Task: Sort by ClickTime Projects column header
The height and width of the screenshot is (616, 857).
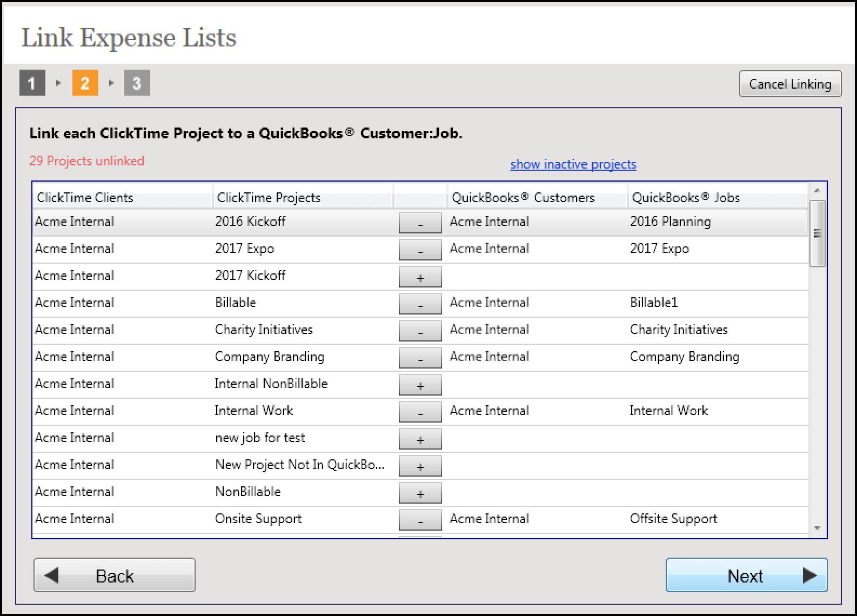Action: pyautogui.click(x=303, y=197)
